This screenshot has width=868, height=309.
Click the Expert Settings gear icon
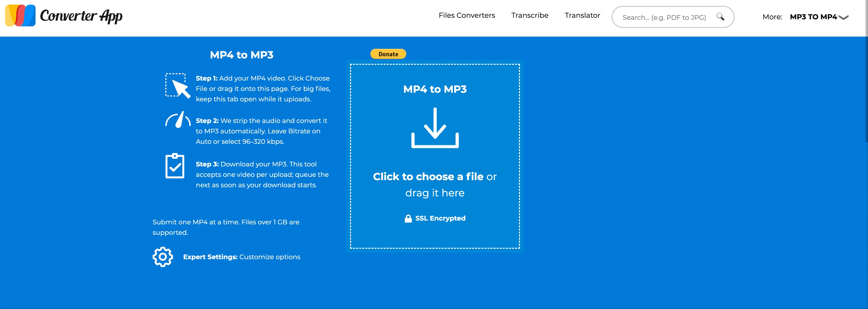tap(163, 257)
